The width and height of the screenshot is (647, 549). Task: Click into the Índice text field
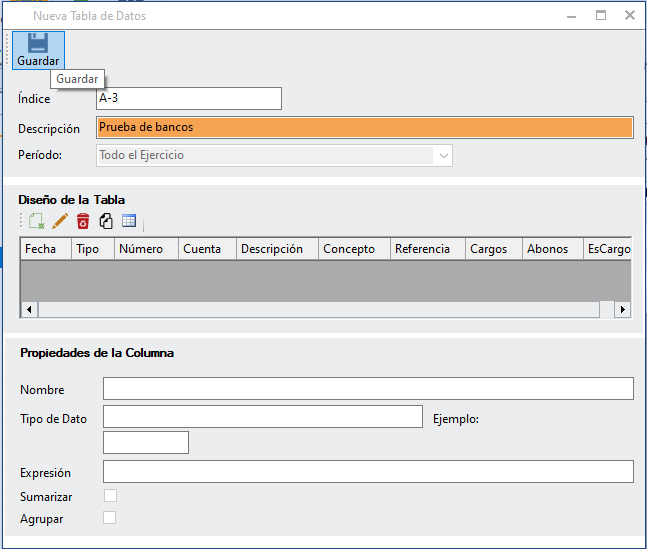tap(188, 98)
